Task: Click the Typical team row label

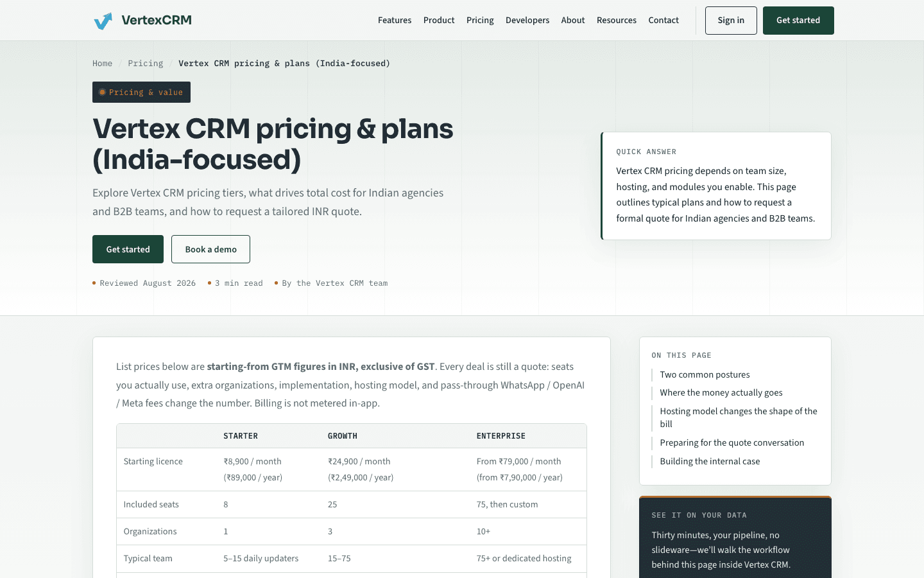Action: (x=148, y=558)
